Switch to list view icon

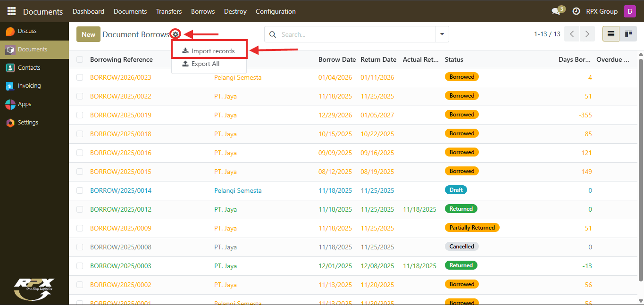(611, 34)
